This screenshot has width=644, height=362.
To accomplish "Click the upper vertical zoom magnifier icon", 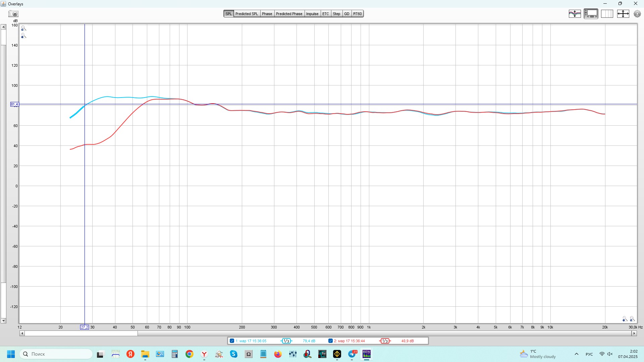I will [23, 28].
